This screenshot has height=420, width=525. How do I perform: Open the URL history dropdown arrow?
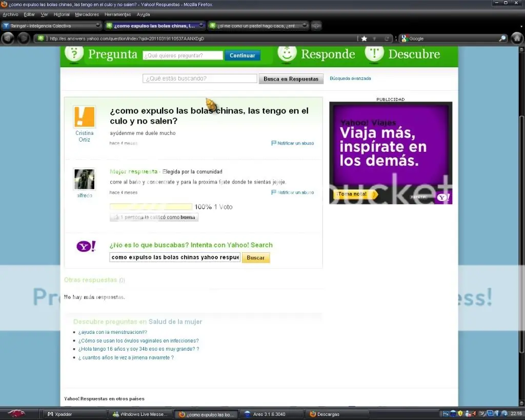[375, 39]
